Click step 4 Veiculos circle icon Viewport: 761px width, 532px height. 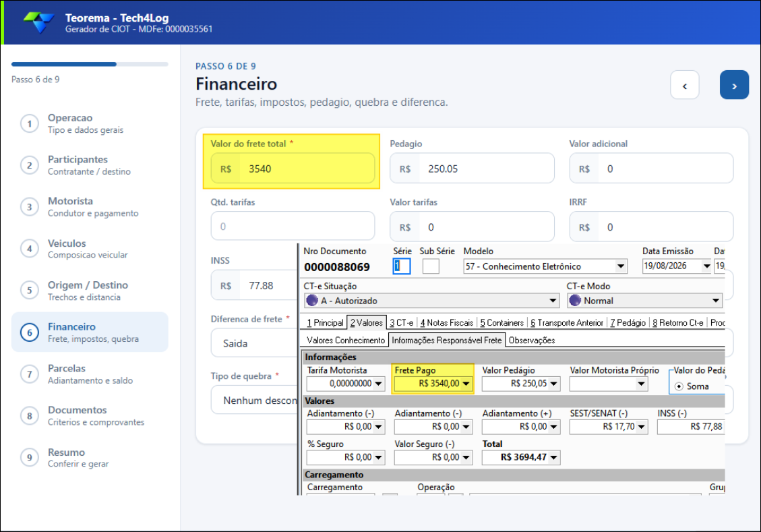click(30, 249)
